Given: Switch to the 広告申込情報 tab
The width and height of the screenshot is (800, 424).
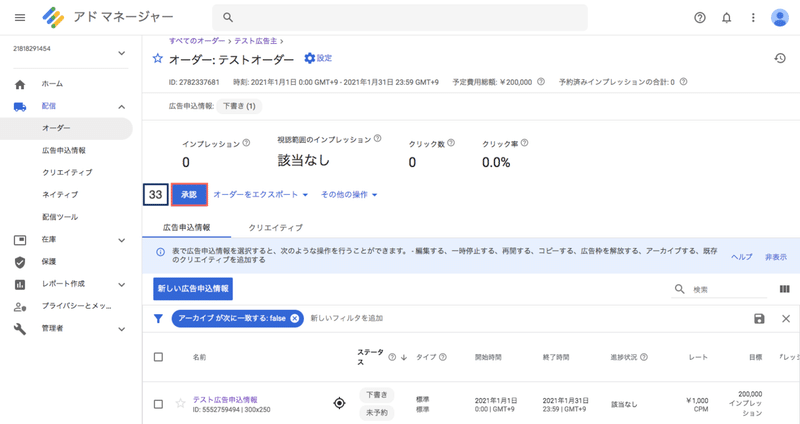Looking at the screenshot, I should pos(187,228).
